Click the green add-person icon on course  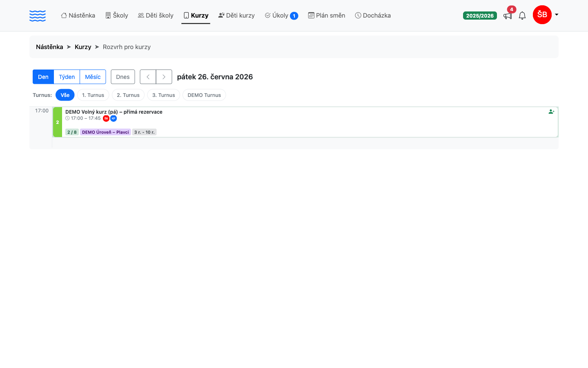point(551,112)
